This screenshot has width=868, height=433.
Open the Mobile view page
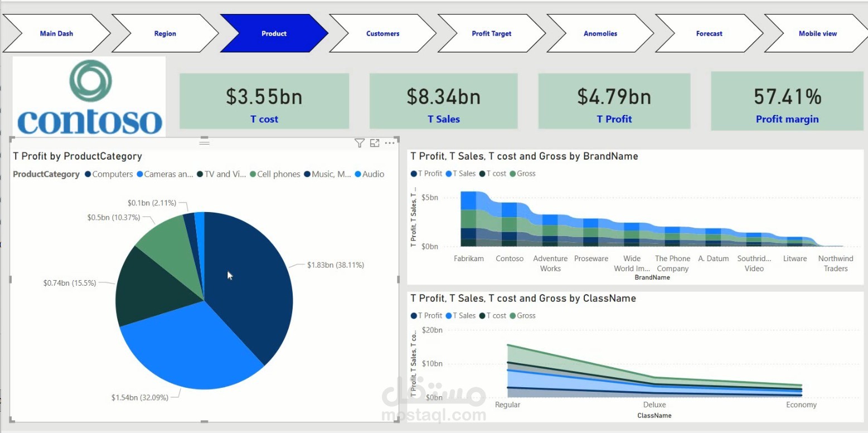[817, 33]
